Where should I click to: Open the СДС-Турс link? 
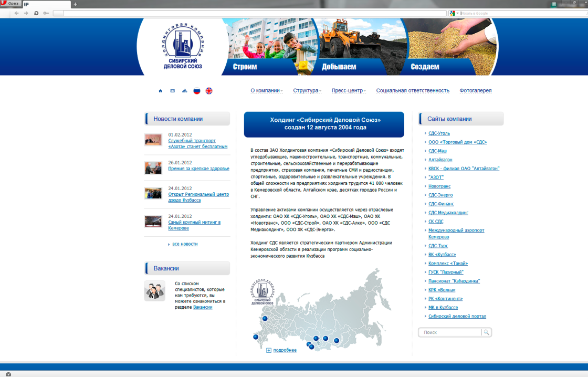point(438,246)
